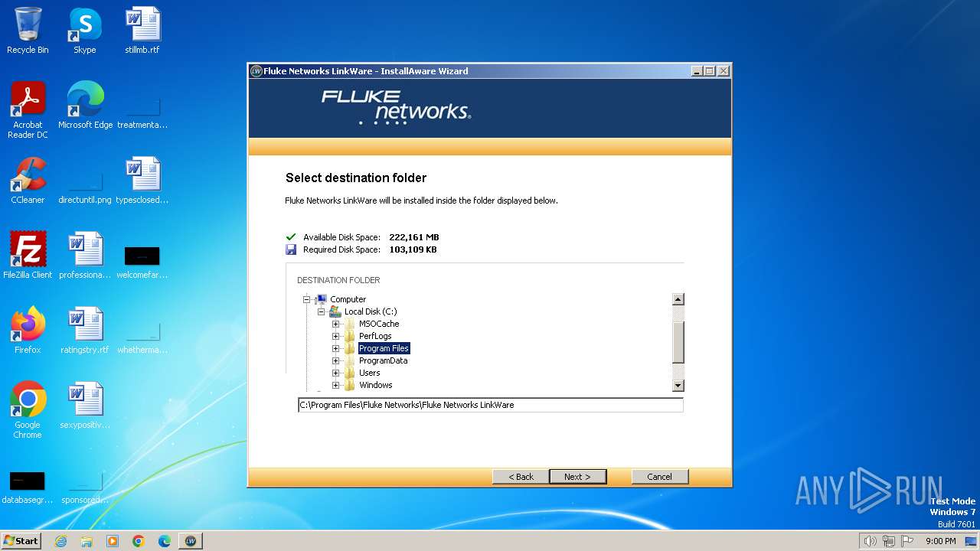Open Windows Explorer from taskbar
Viewport: 980px width, 551px height.
[x=87, y=541]
